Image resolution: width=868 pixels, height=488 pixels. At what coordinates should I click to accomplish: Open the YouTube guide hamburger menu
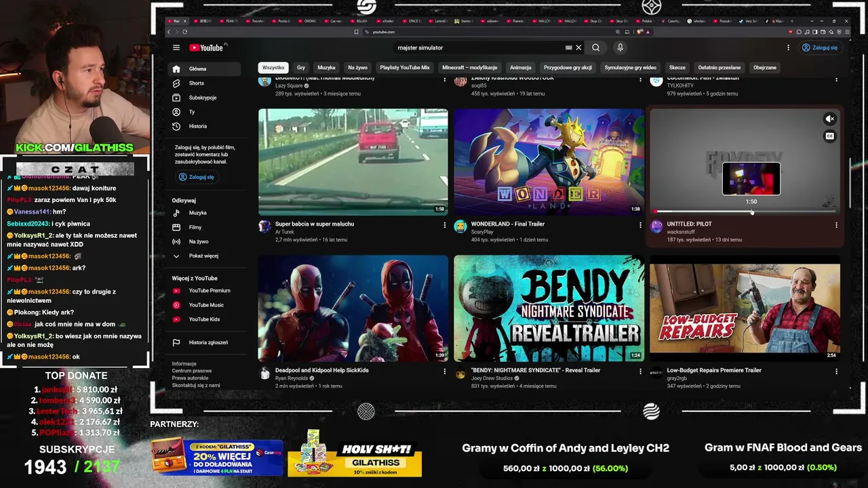pos(176,47)
